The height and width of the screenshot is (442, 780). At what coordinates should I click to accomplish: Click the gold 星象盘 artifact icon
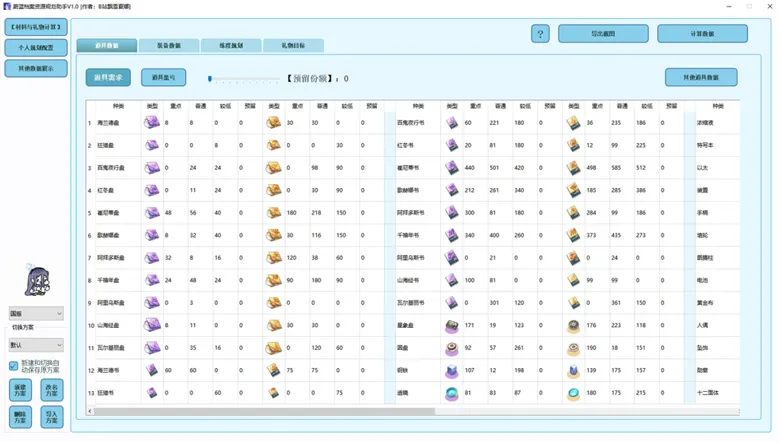point(574,326)
